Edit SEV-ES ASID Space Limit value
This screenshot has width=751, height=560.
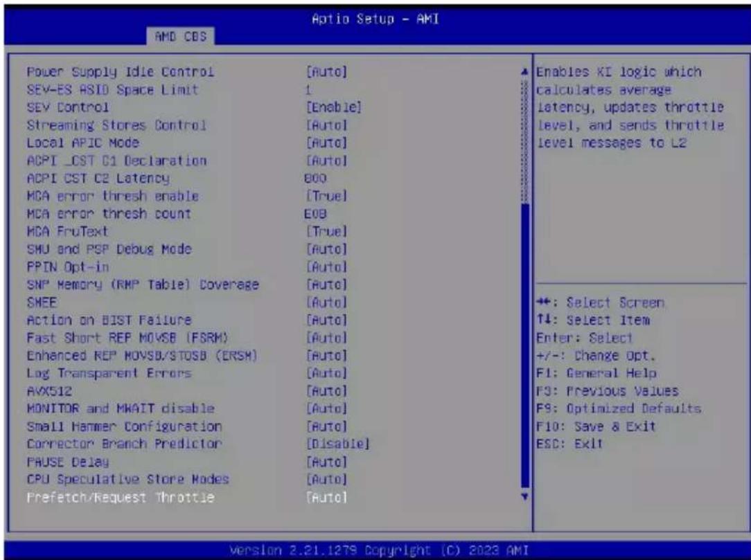(x=308, y=89)
